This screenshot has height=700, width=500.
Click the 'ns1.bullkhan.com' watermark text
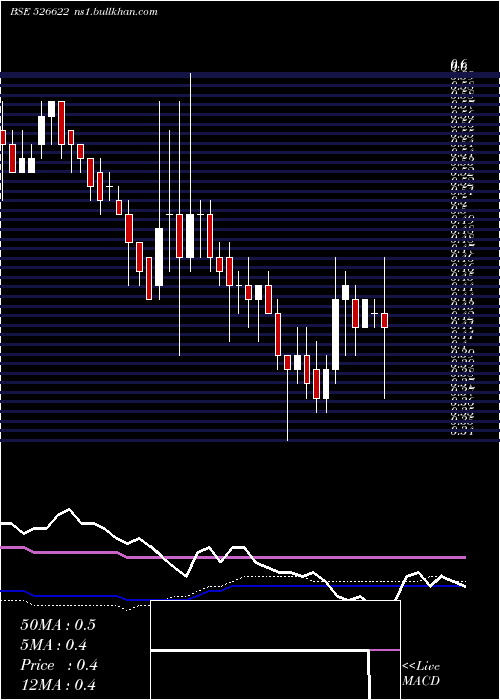point(116,12)
